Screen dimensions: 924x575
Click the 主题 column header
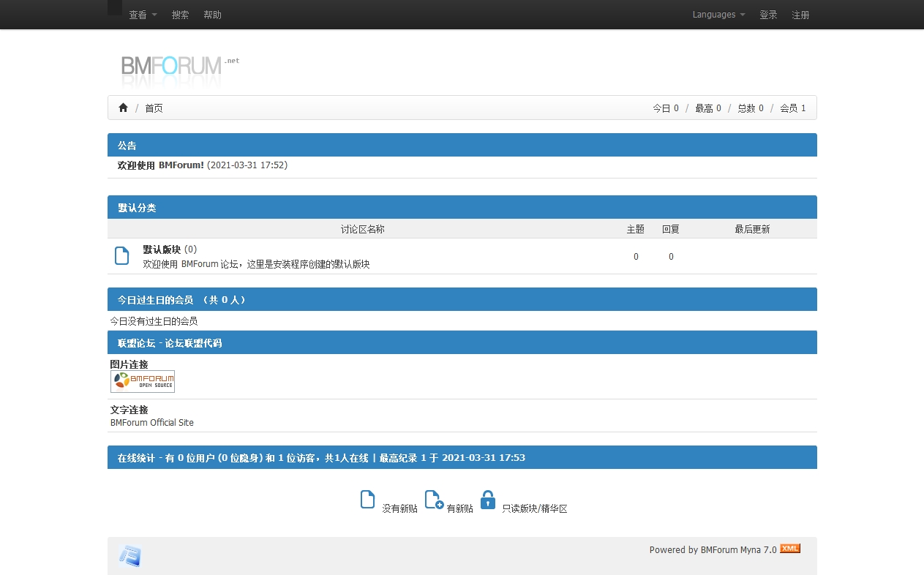[x=636, y=229]
